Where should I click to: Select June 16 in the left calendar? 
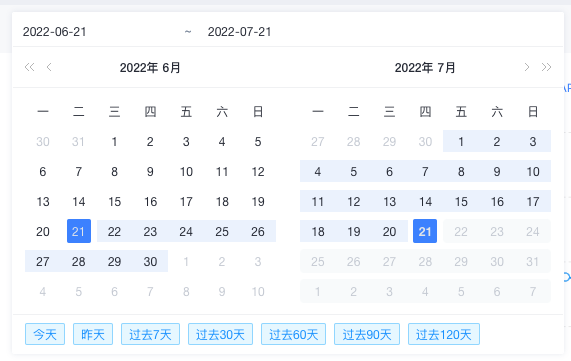tap(150, 201)
